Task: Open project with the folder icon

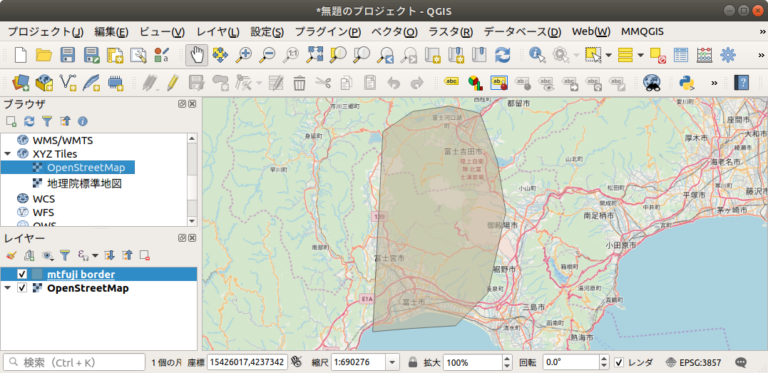Action: pyautogui.click(x=44, y=54)
